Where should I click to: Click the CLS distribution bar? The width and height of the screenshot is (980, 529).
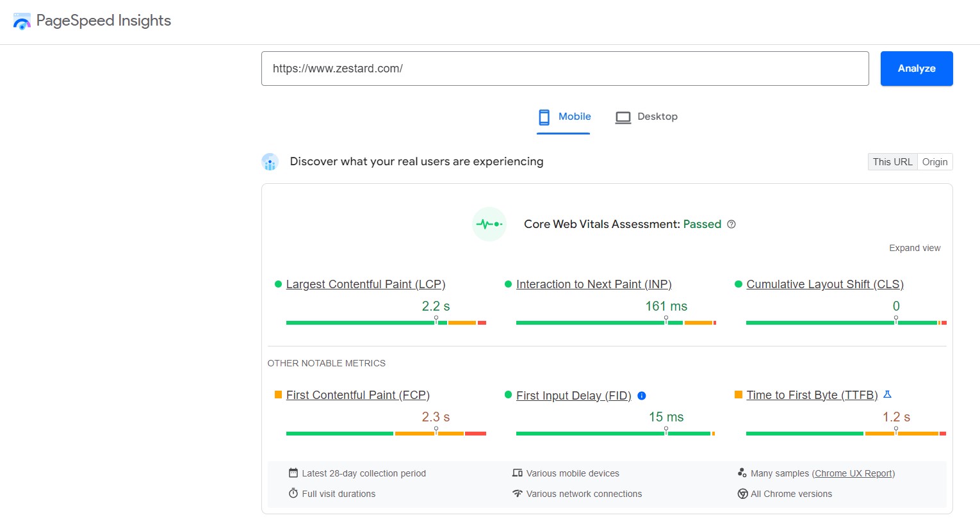(x=846, y=323)
